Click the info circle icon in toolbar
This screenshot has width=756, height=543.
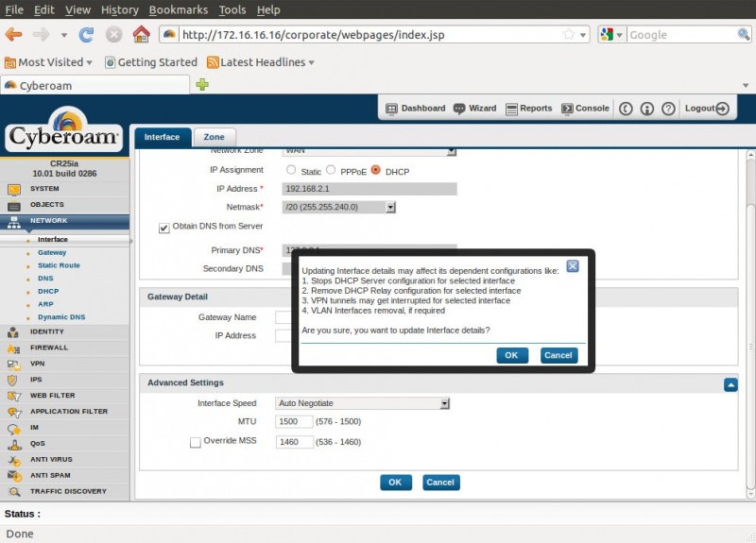pyautogui.click(x=647, y=109)
